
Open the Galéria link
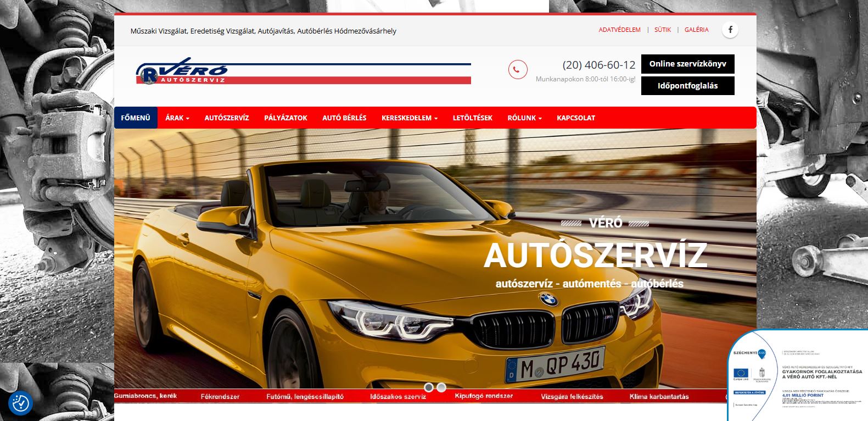(x=696, y=30)
